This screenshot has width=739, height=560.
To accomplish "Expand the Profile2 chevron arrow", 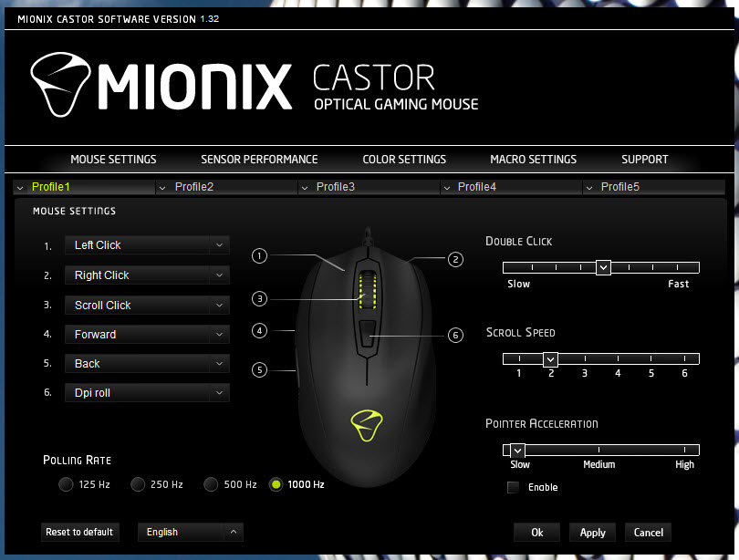I will click(x=162, y=188).
